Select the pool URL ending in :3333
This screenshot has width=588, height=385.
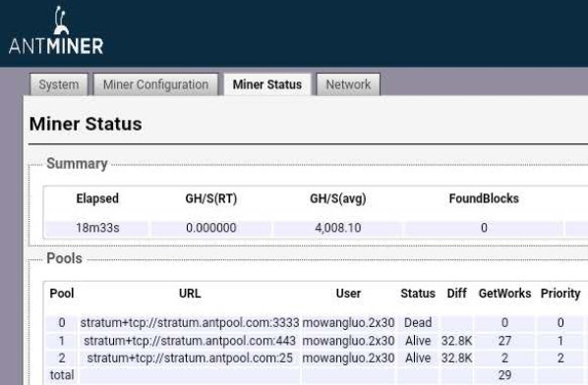click(190, 322)
